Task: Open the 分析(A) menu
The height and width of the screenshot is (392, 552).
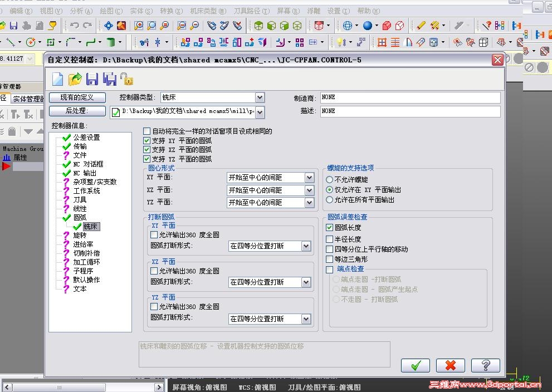Action: tap(81, 11)
